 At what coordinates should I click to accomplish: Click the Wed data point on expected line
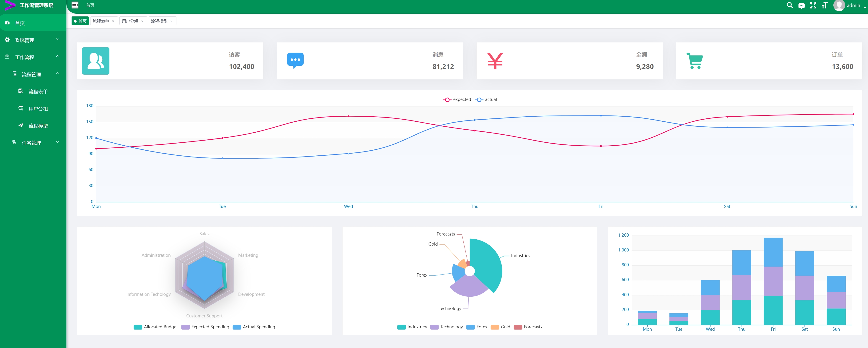tap(349, 116)
